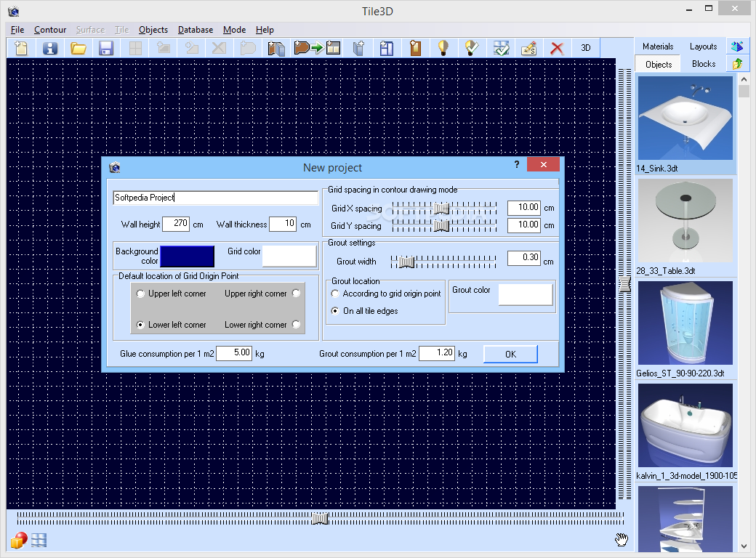The width and height of the screenshot is (756, 558).
Task: Click the Wall thickness input field
Action: [x=283, y=224]
